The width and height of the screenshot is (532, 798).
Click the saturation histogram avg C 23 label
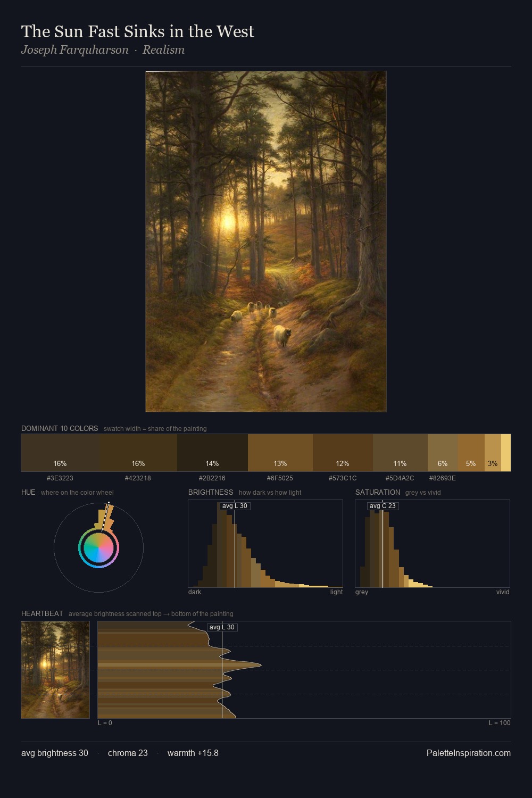[x=383, y=506]
